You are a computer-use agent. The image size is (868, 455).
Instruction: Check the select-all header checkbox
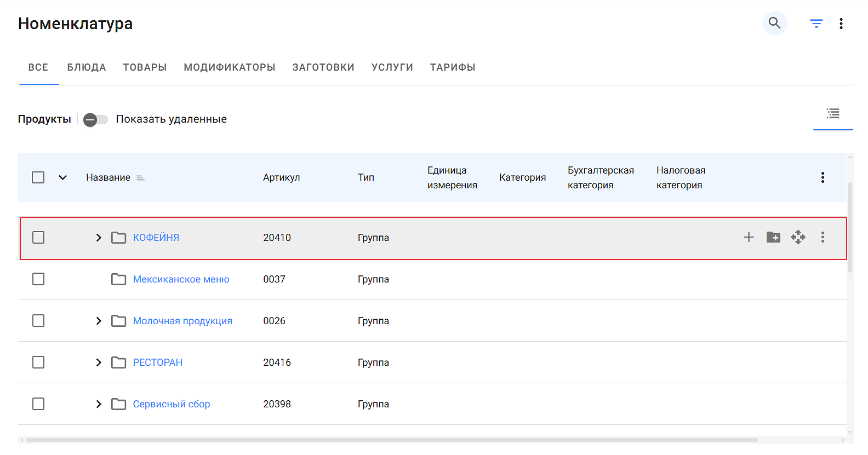(x=38, y=177)
